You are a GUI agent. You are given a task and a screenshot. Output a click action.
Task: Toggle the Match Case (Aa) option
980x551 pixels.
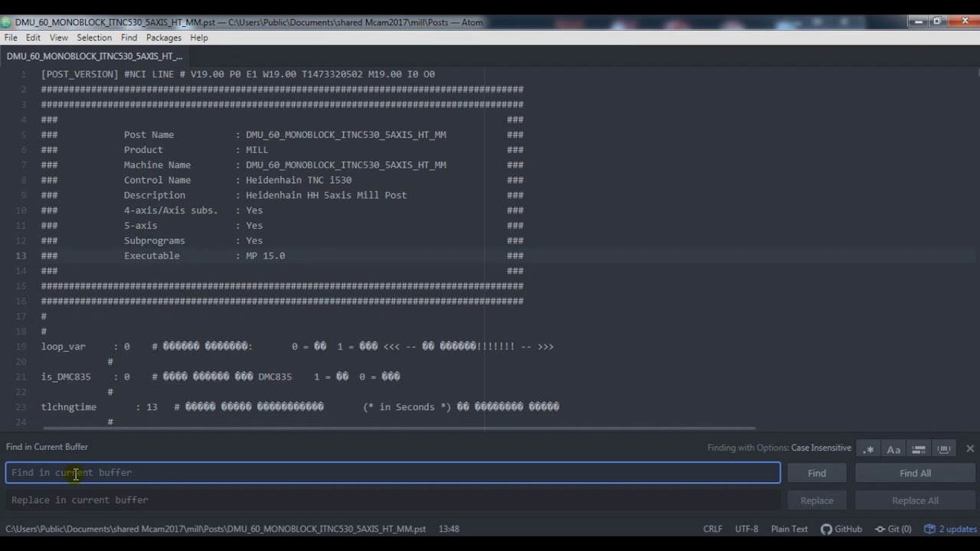(x=893, y=449)
